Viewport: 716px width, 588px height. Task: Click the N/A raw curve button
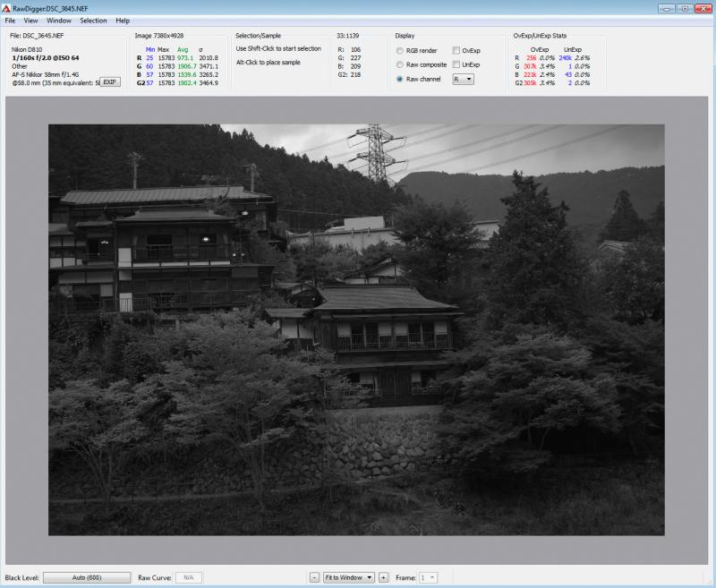click(189, 577)
